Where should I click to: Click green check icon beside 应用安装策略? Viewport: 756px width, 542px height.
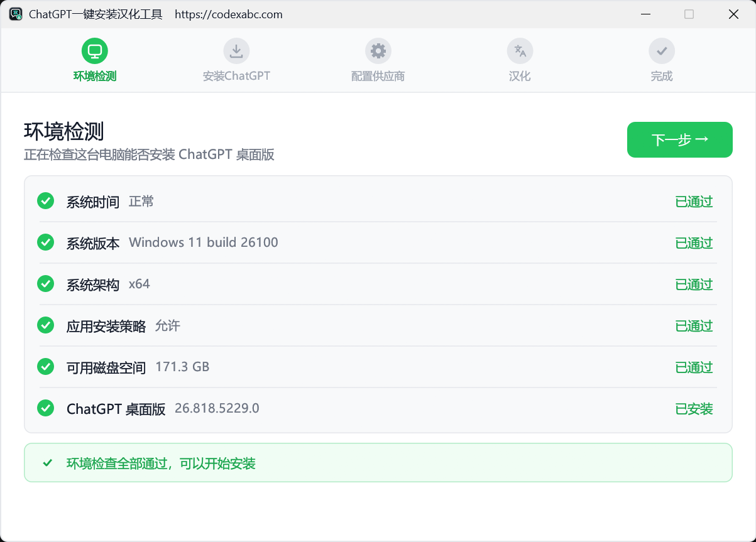pyautogui.click(x=45, y=325)
